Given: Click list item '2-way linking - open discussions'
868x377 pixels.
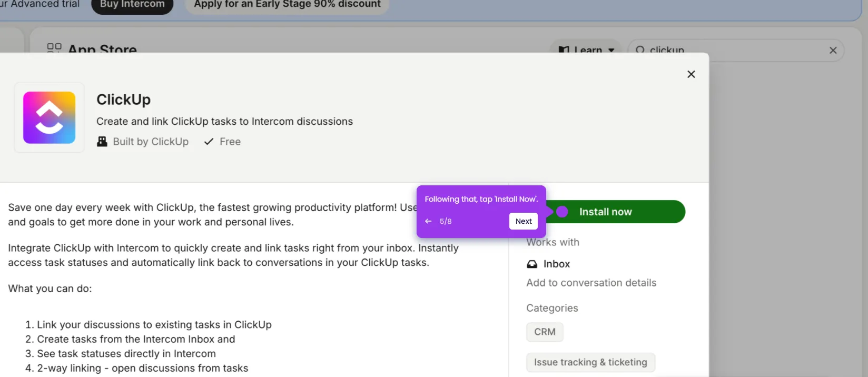Looking at the screenshot, I should 143,368.
